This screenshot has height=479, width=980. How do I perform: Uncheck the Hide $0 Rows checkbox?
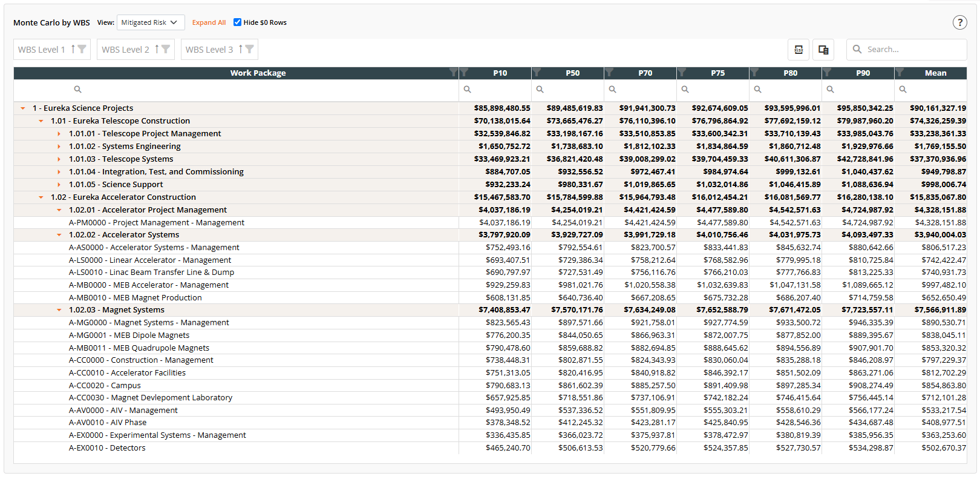[237, 22]
